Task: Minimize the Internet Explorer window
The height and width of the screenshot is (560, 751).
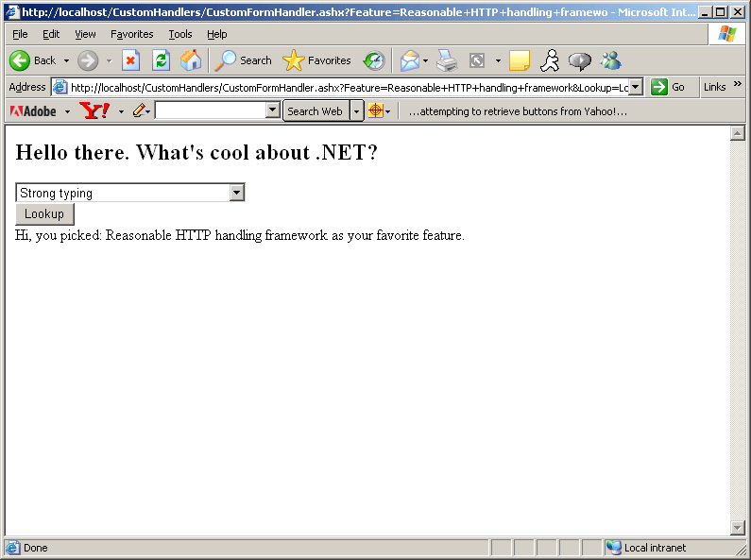Action: tap(704, 12)
